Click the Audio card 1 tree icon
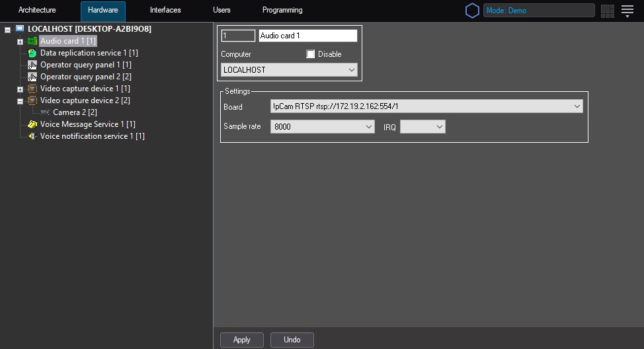 pyautogui.click(x=32, y=41)
